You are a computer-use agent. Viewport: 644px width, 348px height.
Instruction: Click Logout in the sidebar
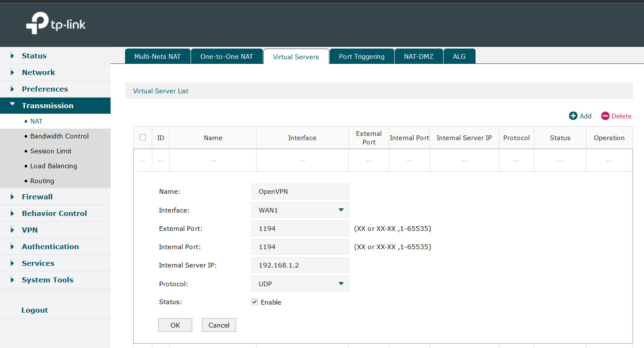(x=34, y=310)
